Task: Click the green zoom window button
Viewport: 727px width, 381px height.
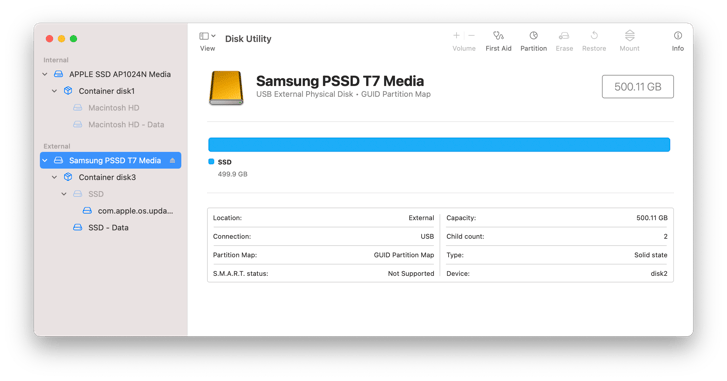Action: 73,38
